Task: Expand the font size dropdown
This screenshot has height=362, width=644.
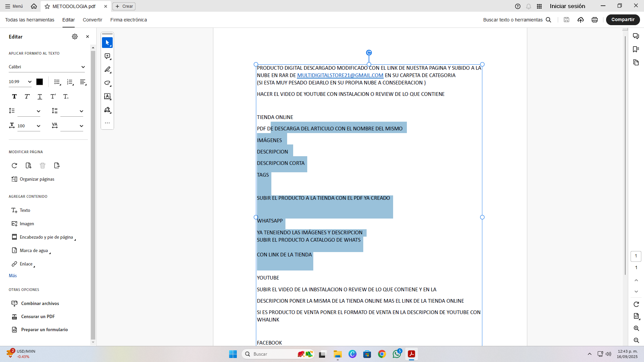Action: click(30, 82)
